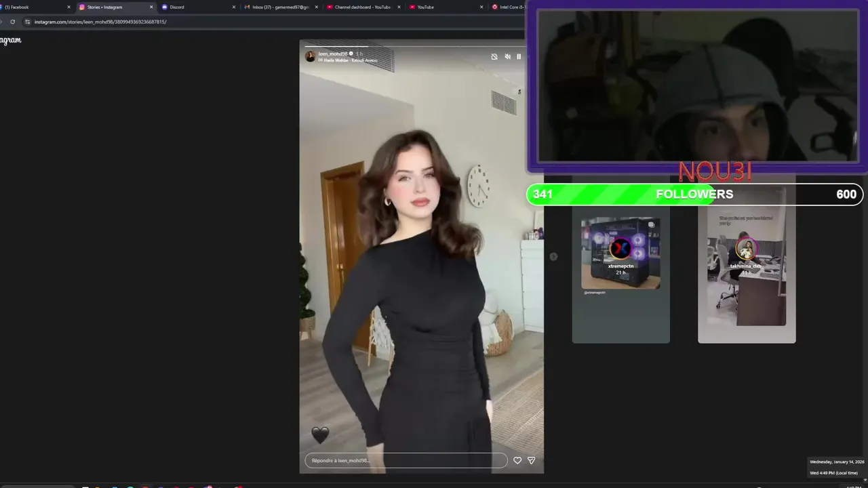This screenshot has width=868, height=488.
Task: Pause the Instagram story
Action: point(519,57)
